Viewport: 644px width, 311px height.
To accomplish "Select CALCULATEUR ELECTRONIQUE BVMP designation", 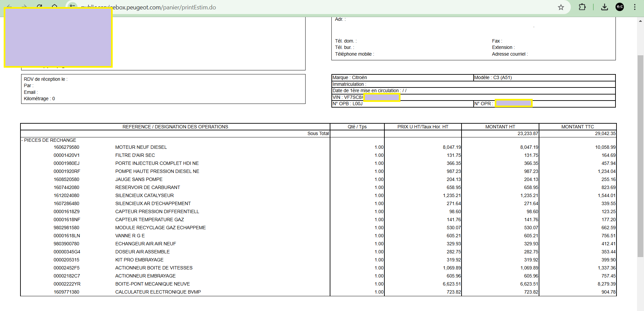I will tap(158, 292).
